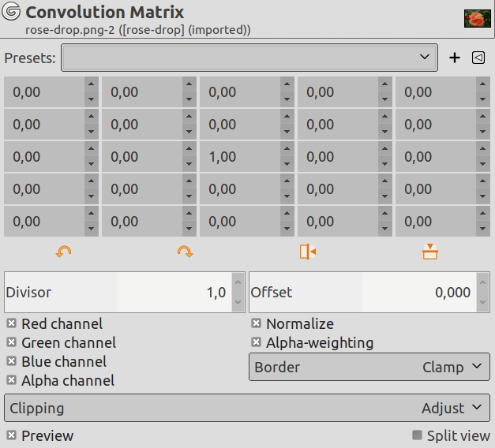Uncheck the Preview checkbox

pos(11,435)
